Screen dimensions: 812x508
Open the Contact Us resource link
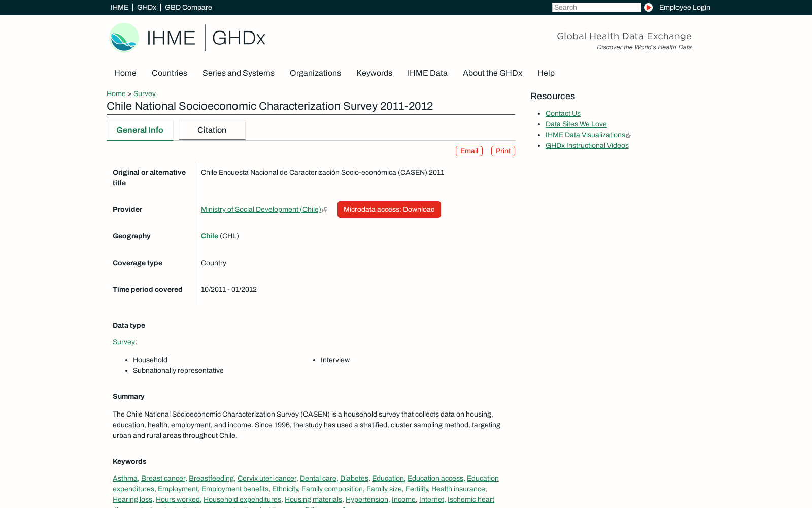coord(563,113)
